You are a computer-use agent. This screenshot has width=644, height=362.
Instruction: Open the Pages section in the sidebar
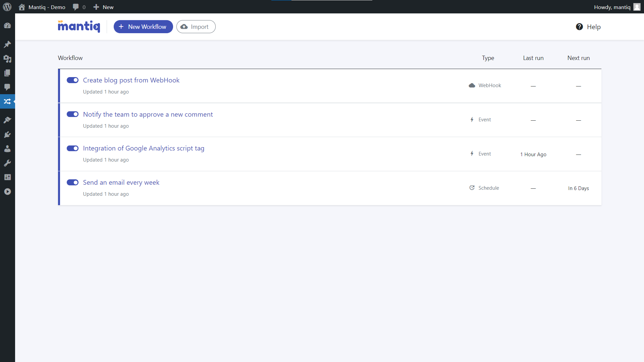(7, 73)
